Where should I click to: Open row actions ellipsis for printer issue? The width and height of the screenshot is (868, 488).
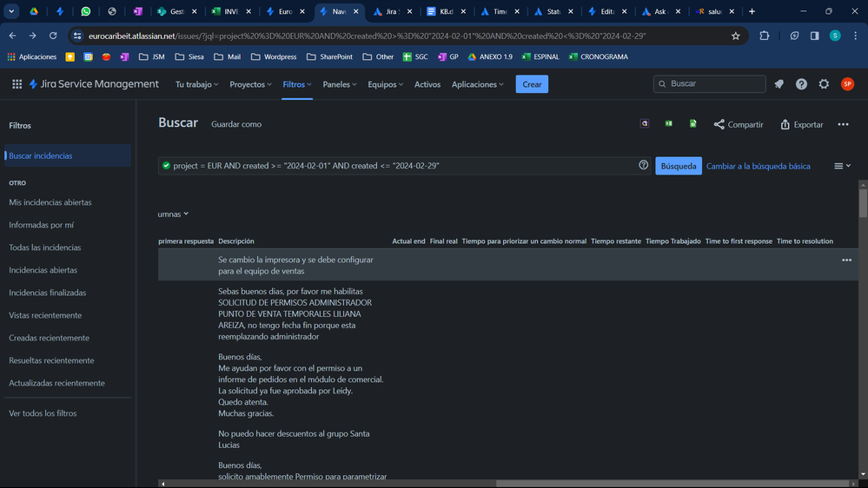[846, 260]
